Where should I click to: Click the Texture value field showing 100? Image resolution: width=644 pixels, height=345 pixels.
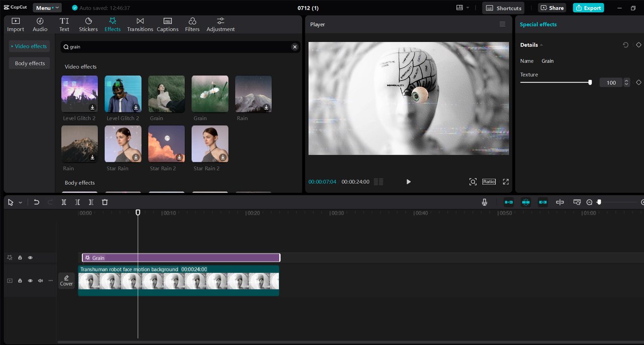pyautogui.click(x=611, y=83)
